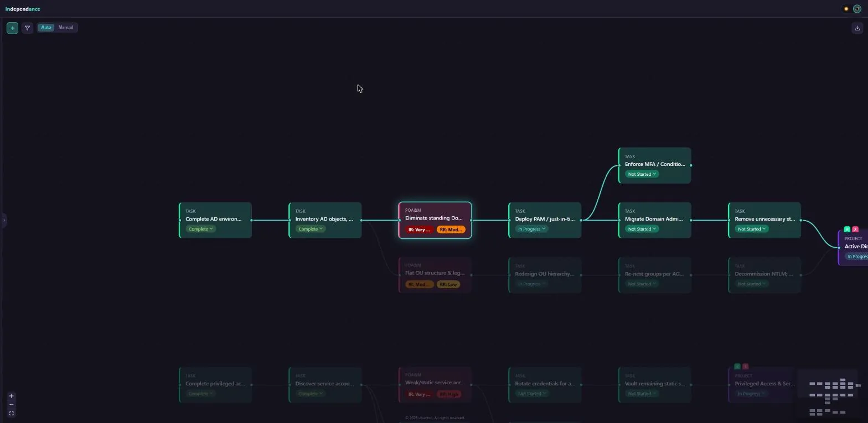Select the Decommission NTLM task title
The image size is (868, 423).
[x=764, y=274]
